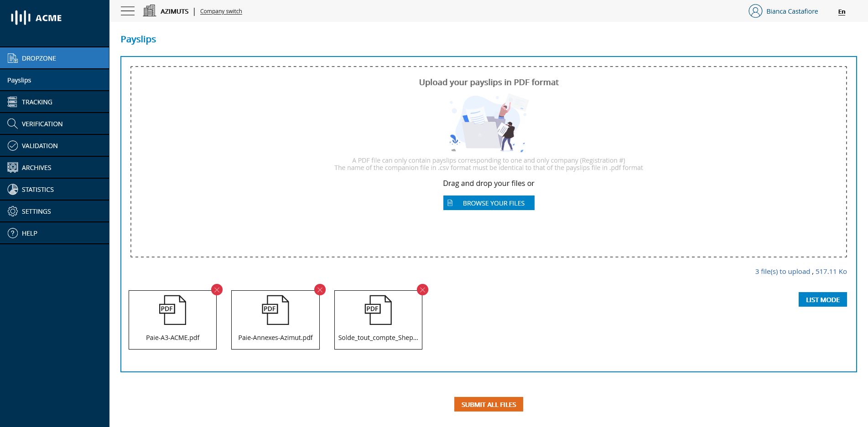Remove Paie-Annexes-Azimut.pdf file

coord(320,289)
